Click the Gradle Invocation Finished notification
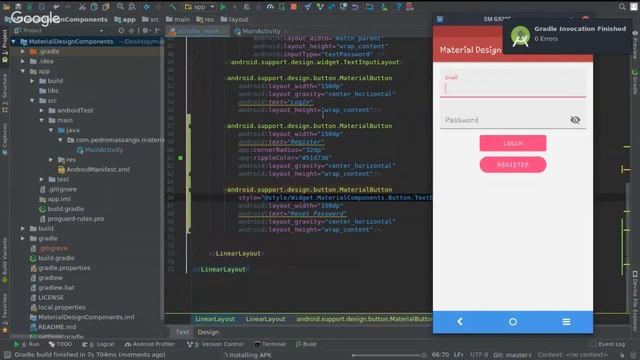This screenshot has width=640, height=360. pyautogui.click(x=568, y=37)
